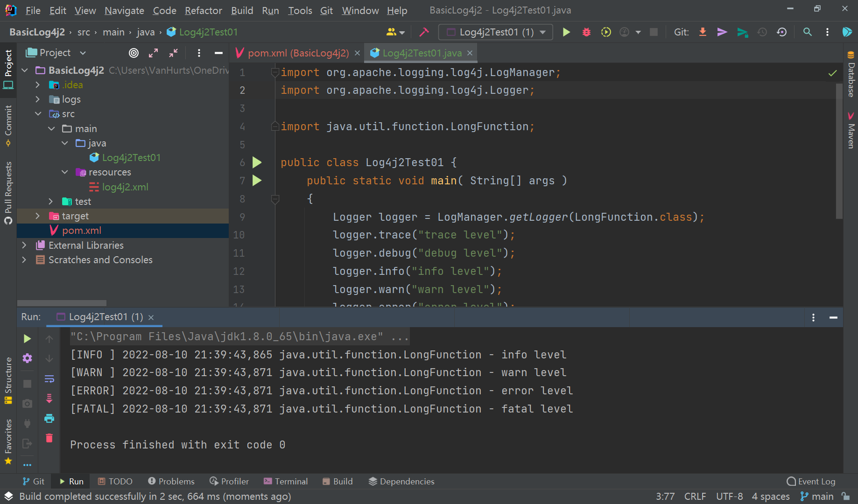Open Search Everywhere magnifier
The image size is (858, 504).
coord(807,32)
